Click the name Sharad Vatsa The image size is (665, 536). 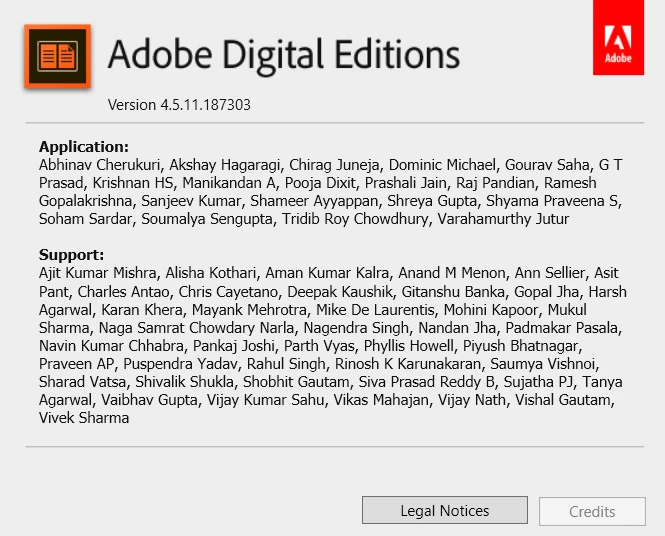coord(82,382)
